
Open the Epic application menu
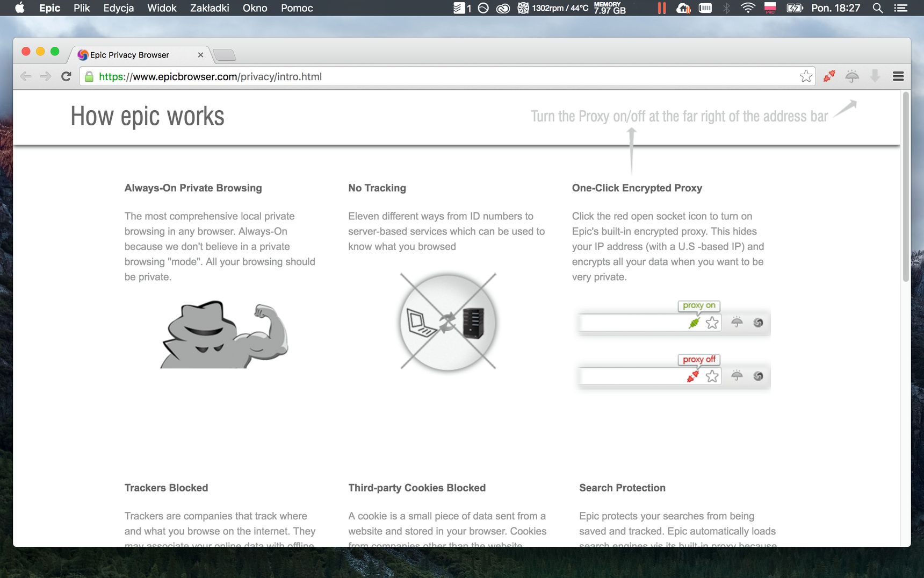click(x=49, y=8)
